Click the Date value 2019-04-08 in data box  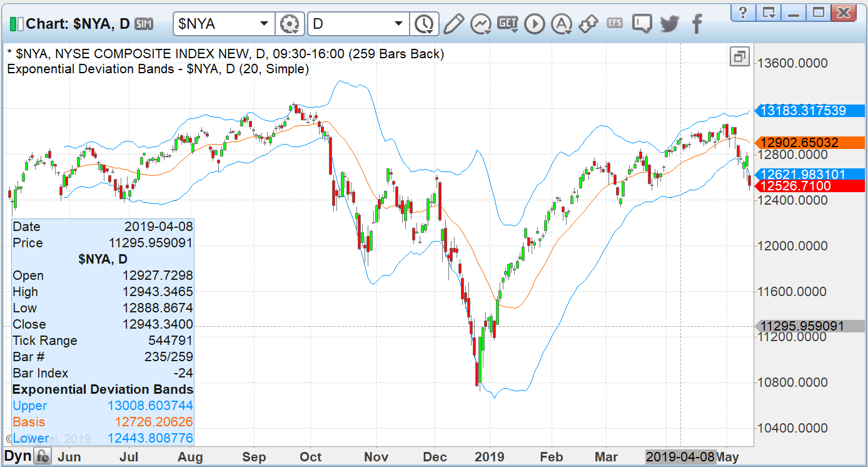[x=159, y=227]
